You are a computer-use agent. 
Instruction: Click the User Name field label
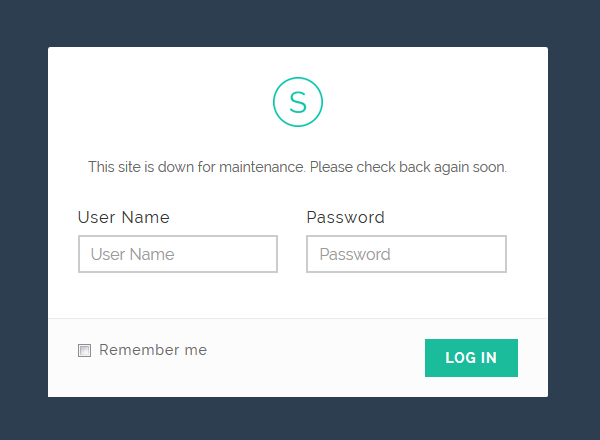pyautogui.click(x=124, y=217)
